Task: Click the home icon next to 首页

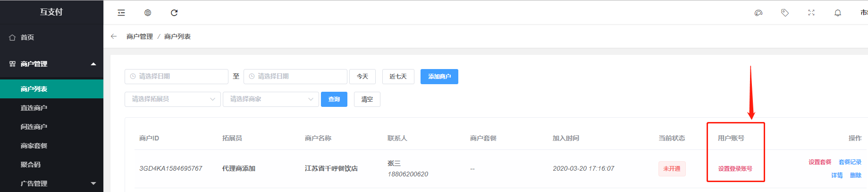Action: (13, 37)
